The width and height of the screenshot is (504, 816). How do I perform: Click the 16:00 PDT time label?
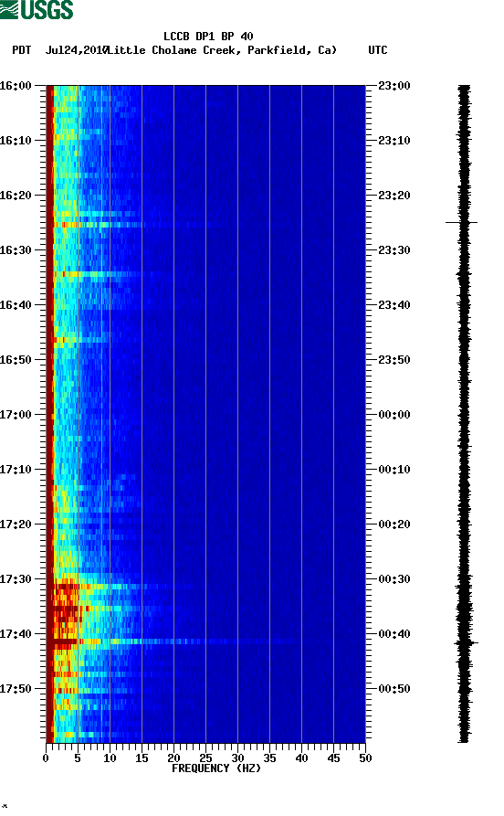point(16,85)
